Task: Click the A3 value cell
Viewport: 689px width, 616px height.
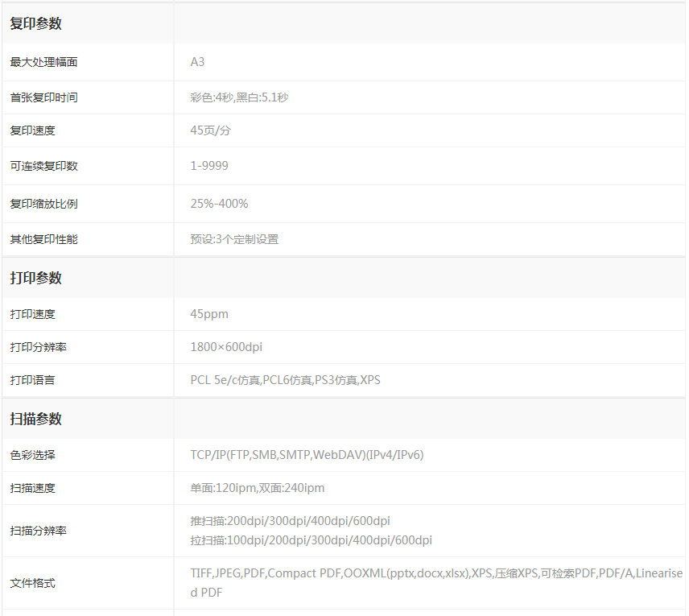Action: coord(197,62)
